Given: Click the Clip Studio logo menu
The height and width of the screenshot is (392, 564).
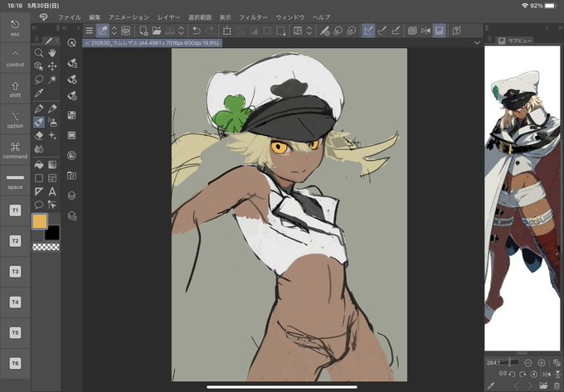Looking at the screenshot, I should click(x=43, y=17).
